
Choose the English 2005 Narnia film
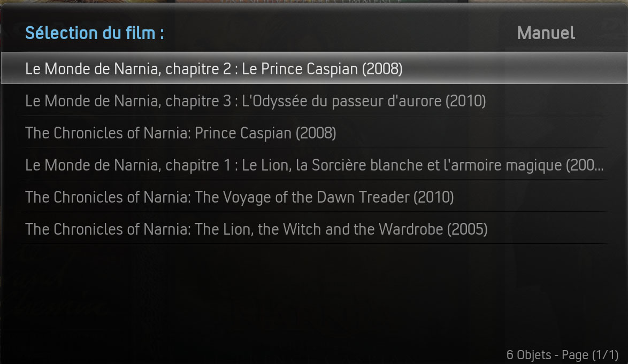point(256,229)
